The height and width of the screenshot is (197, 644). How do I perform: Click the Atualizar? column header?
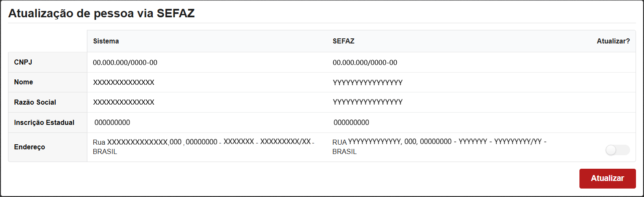click(x=613, y=41)
